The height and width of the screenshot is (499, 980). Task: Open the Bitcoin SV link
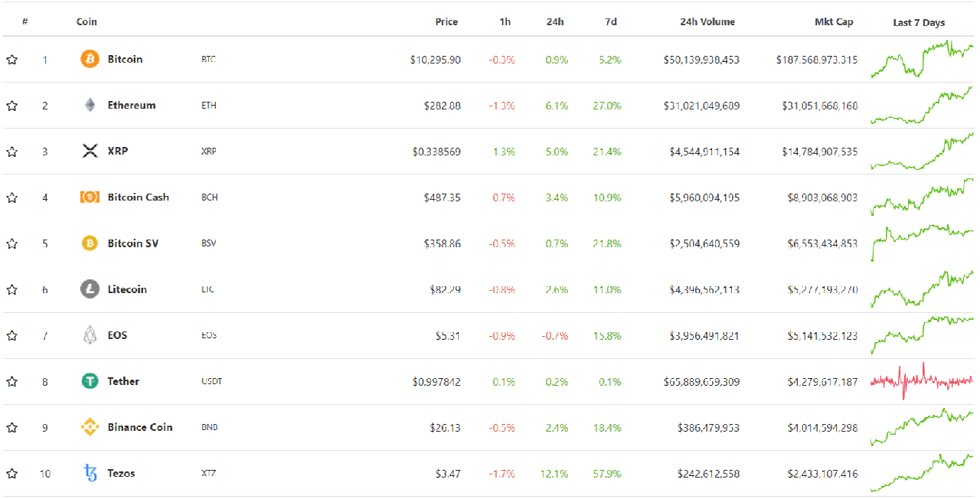point(133,243)
